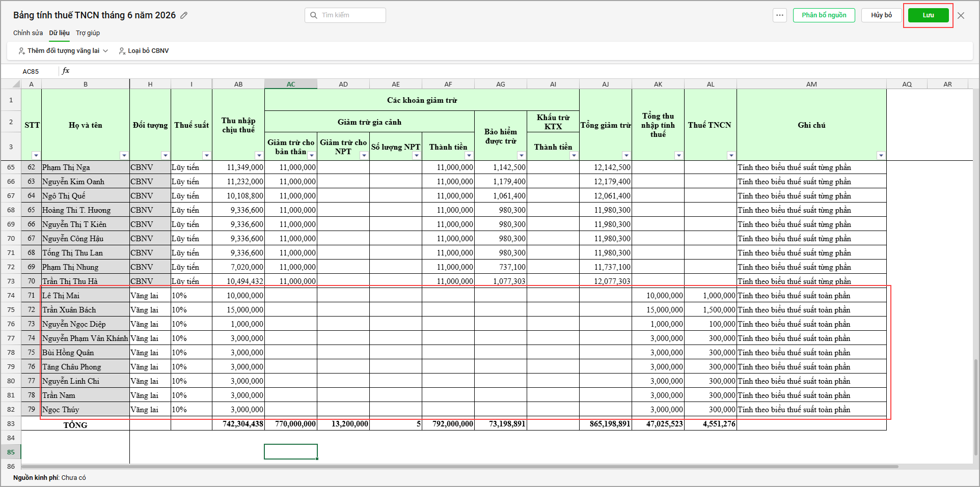980x487 pixels.
Task: Expand the Thêm đối tượng vãng lai chevron
Action: [x=105, y=51]
